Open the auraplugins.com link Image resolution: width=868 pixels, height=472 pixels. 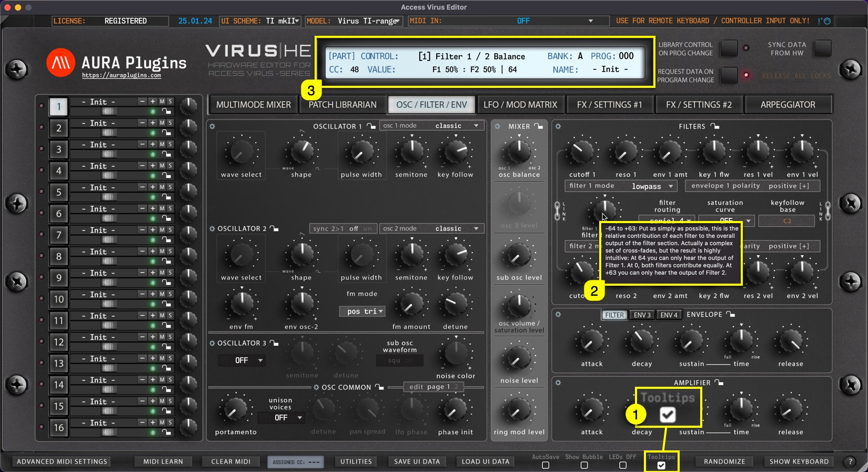click(x=122, y=76)
